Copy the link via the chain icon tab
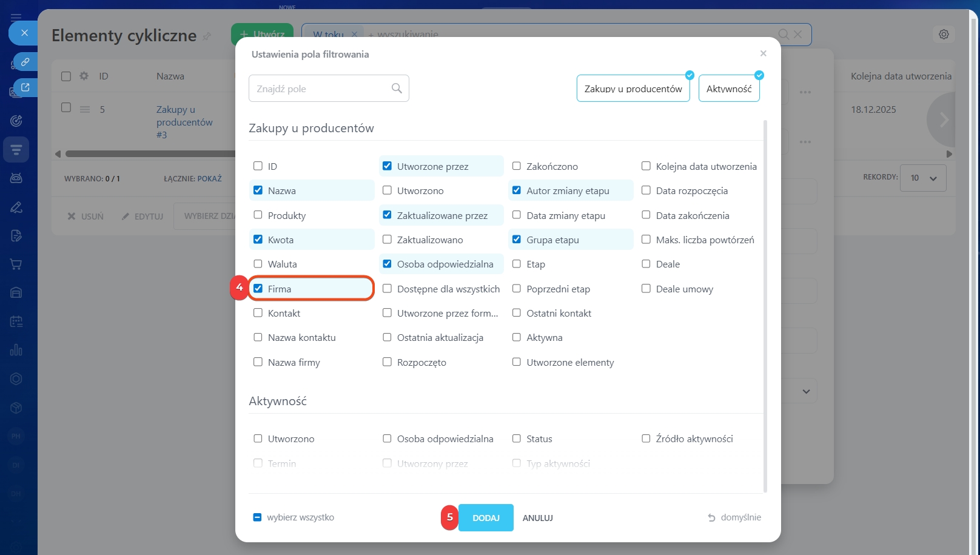Image resolution: width=980 pixels, height=555 pixels. click(25, 62)
